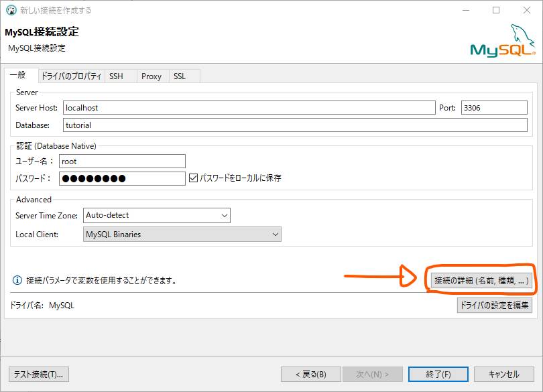The height and width of the screenshot is (392, 543).
Task: Cancel with the キャンセル button
Action: 504,375
